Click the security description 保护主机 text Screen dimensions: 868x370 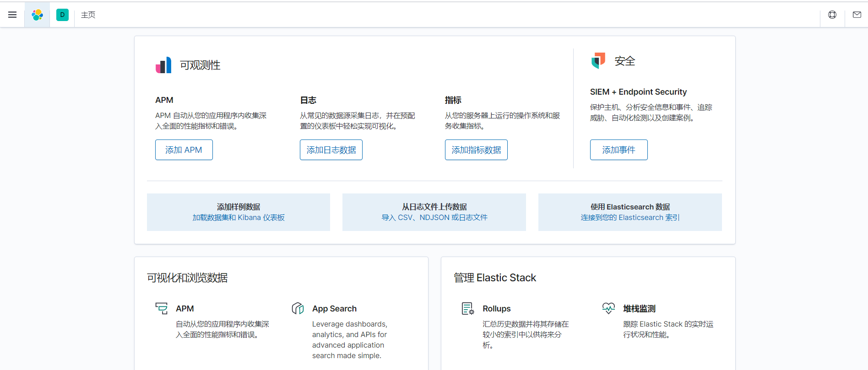tap(651, 113)
